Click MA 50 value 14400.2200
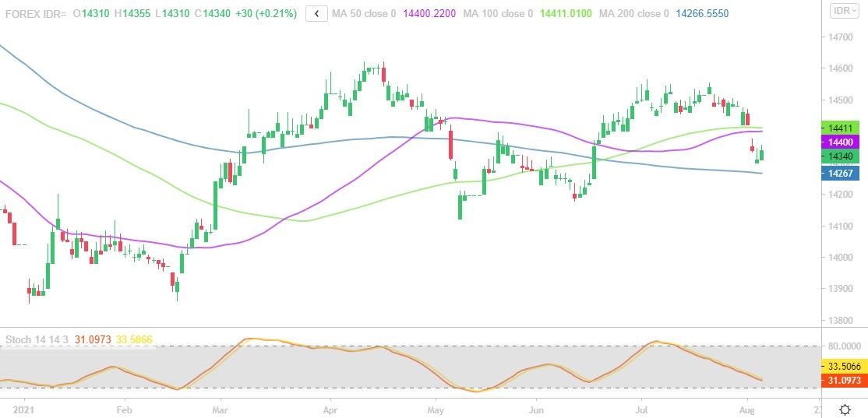Screen dimensions: 868x418 click(x=429, y=13)
